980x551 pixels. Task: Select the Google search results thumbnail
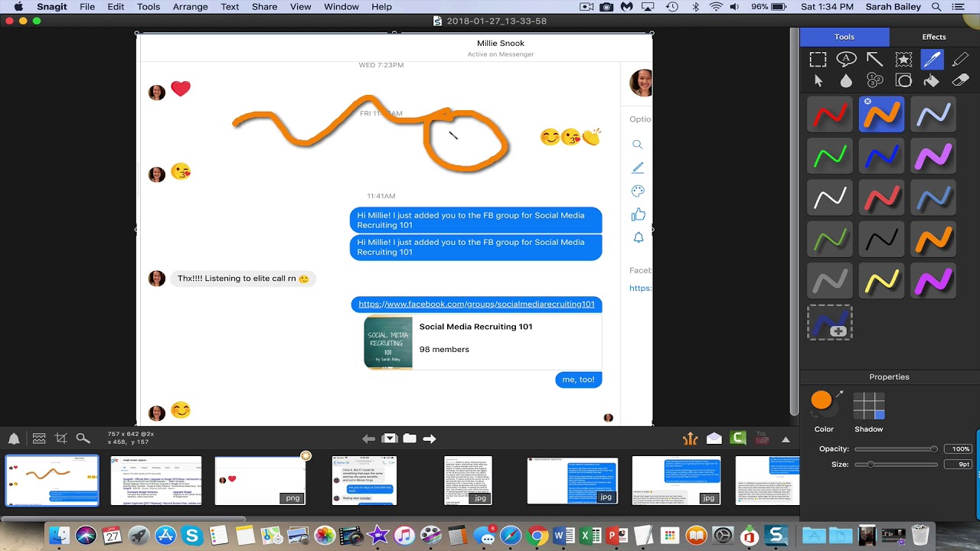156,481
